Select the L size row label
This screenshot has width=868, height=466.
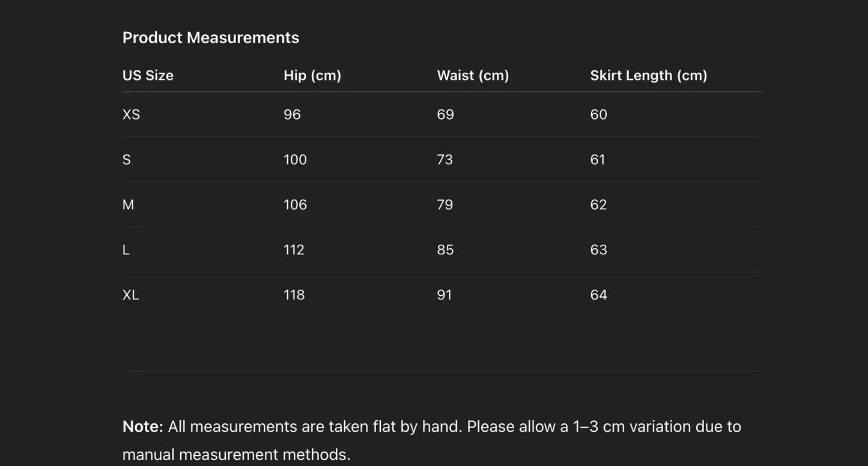[126, 250]
